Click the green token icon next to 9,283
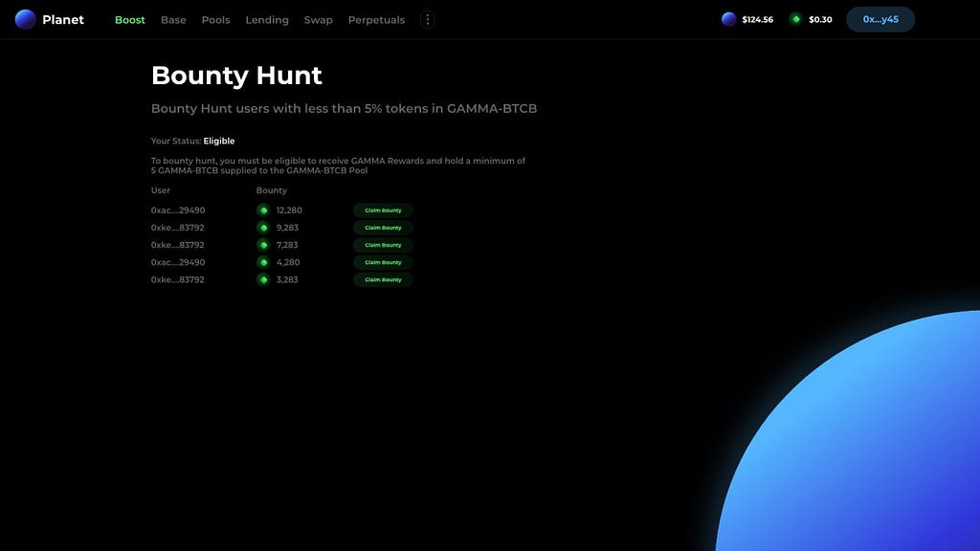The width and height of the screenshot is (980, 551). 263,228
